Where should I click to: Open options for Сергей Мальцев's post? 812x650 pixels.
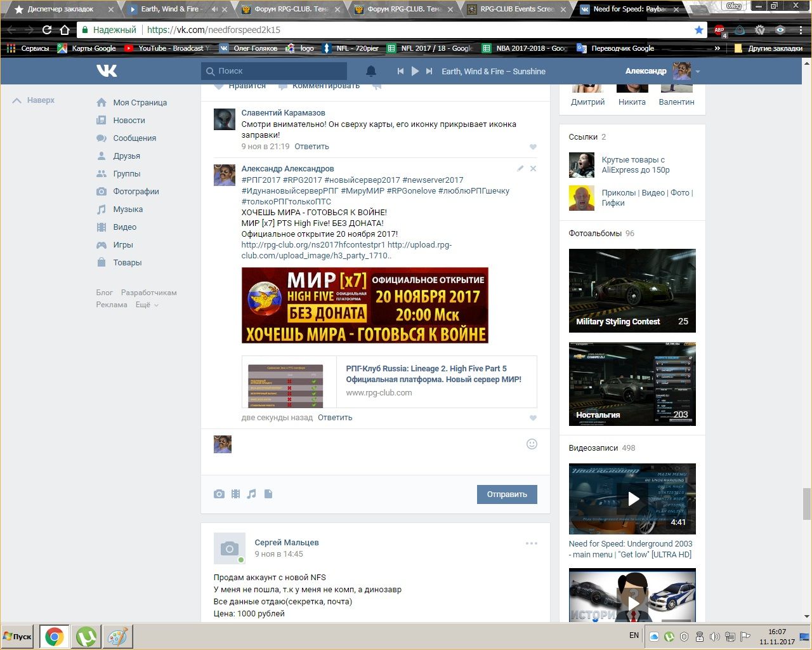[x=531, y=543]
